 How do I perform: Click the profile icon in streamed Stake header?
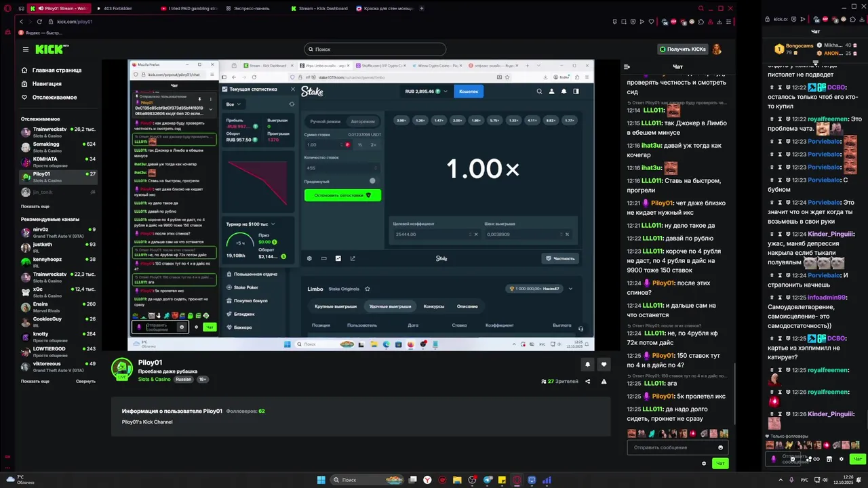pos(551,91)
